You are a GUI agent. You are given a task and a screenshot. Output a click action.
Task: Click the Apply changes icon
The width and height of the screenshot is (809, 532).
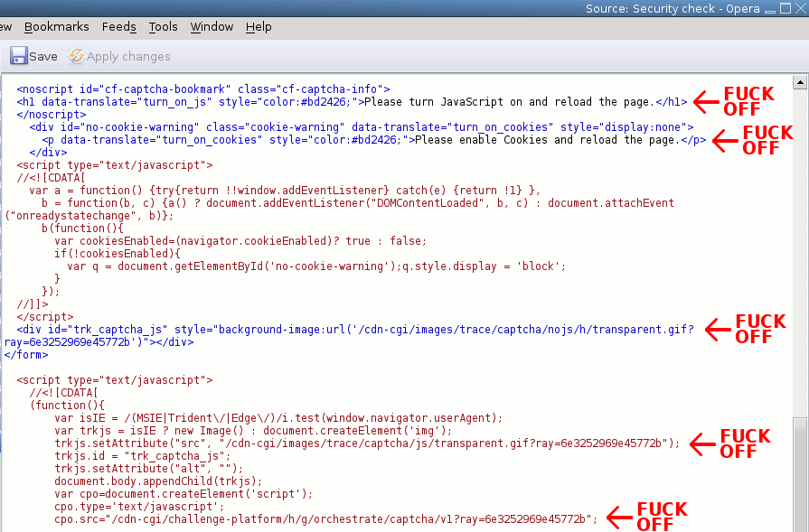[76, 56]
